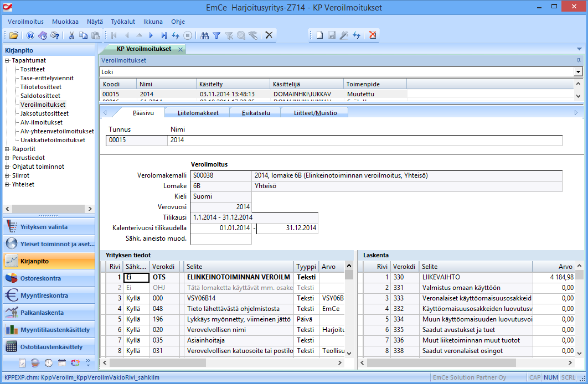Expand the Ohjatut toiminnot tree node
The image size is (588, 384).
pyautogui.click(x=7, y=167)
